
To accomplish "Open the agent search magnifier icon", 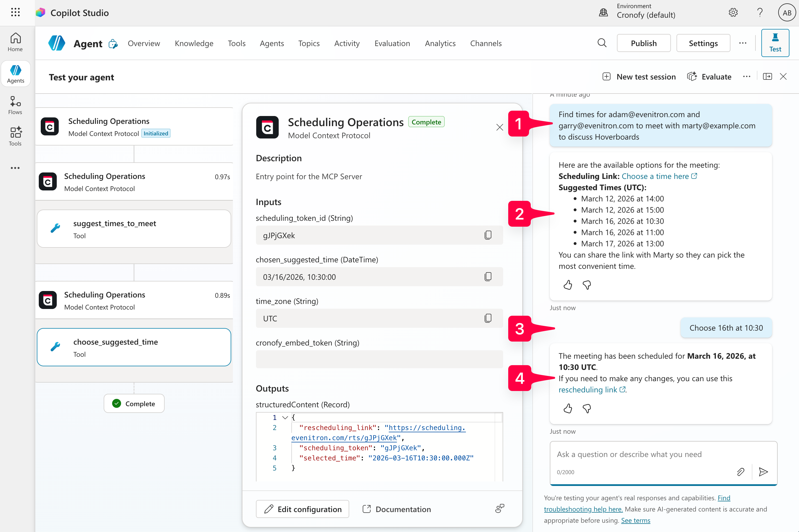I will (x=602, y=43).
